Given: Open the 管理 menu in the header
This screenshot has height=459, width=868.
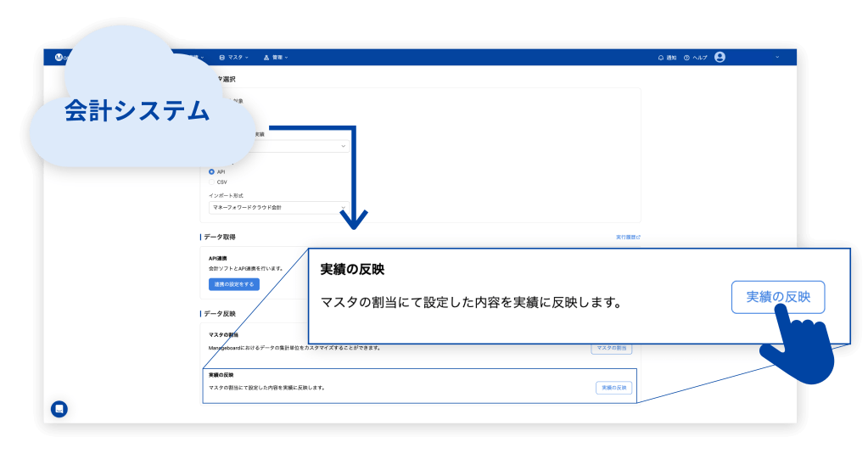Looking at the screenshot, I should (276, 58).
